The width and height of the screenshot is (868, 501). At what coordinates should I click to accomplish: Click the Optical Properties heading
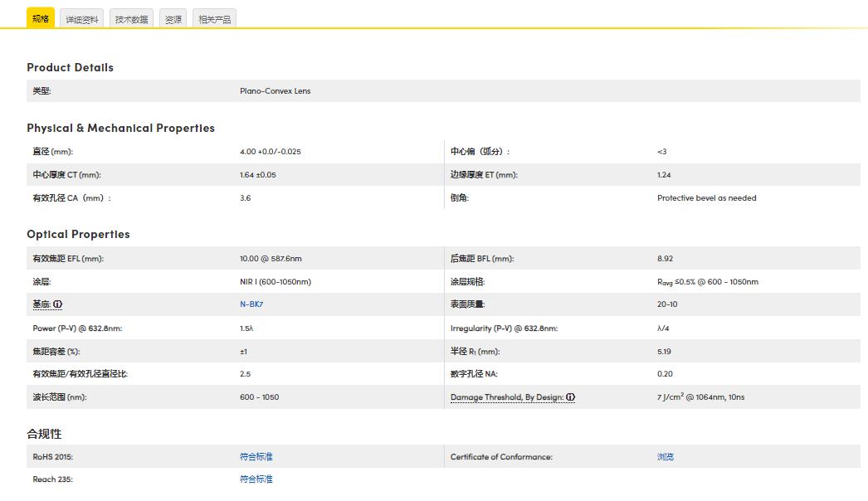tap(78, 234)
